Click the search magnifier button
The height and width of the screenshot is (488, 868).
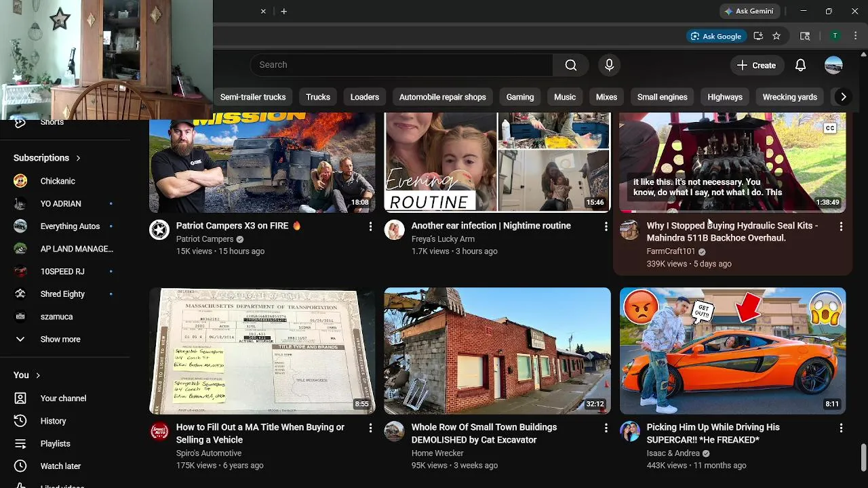click(571, 65)
